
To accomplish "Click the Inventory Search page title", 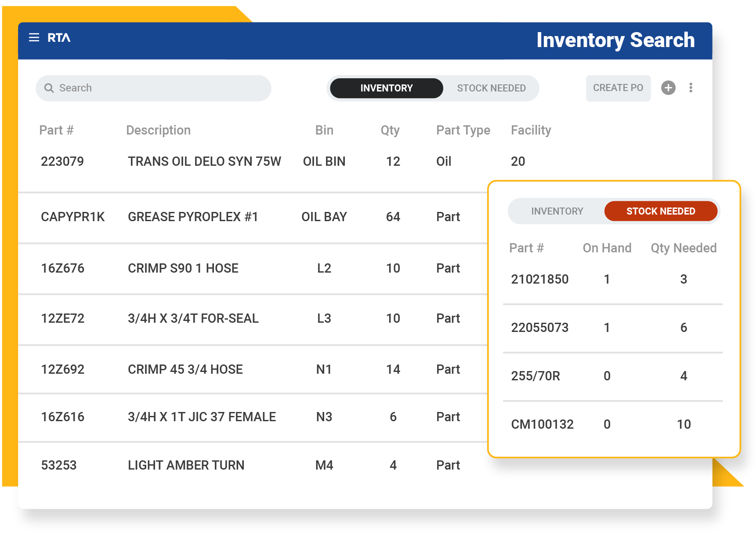I will [615, 40].
